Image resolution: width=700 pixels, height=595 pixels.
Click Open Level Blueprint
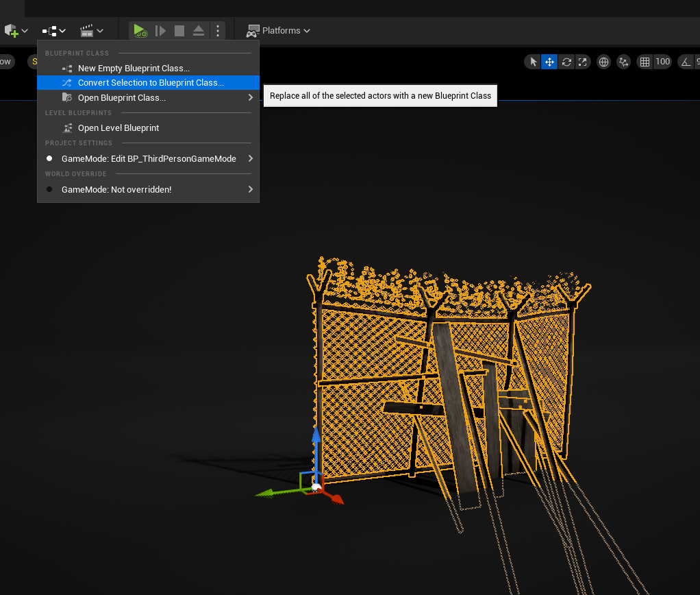point(118,128)
